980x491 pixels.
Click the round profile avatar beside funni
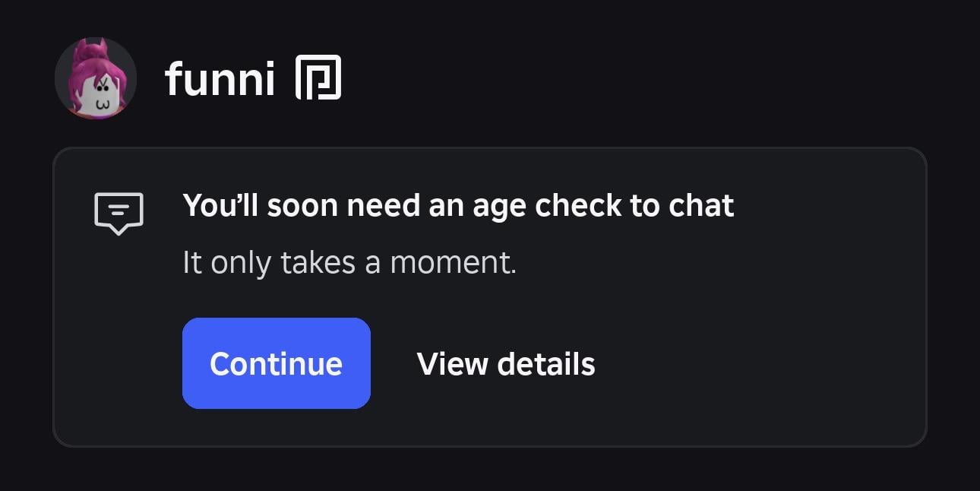click(96, 78)
